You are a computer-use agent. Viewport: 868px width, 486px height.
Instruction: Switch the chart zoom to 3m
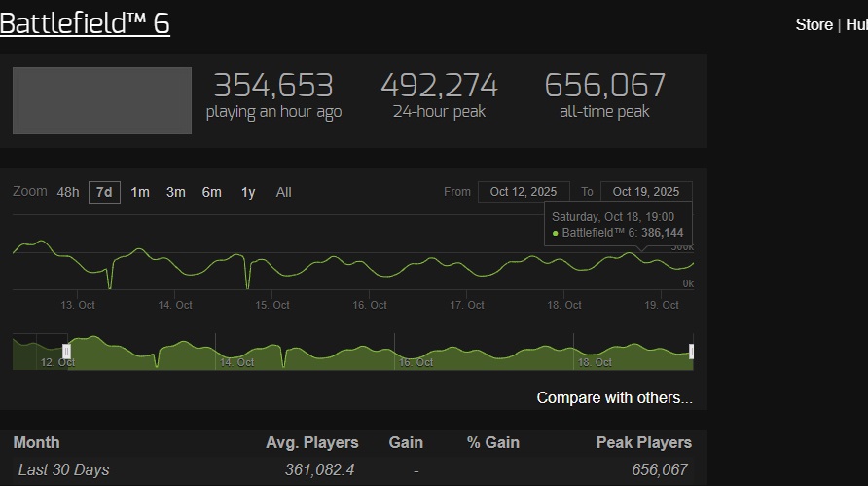point(176,192)
